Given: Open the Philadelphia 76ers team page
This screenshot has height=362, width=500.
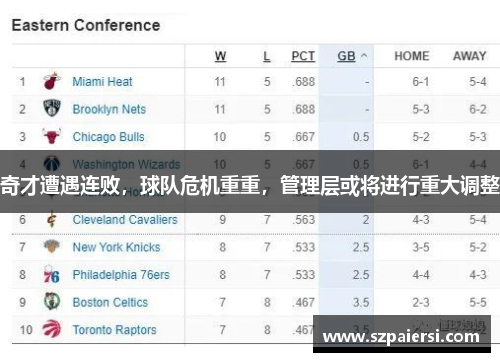Looking at the screenshot, I should [x=121, y=275].
